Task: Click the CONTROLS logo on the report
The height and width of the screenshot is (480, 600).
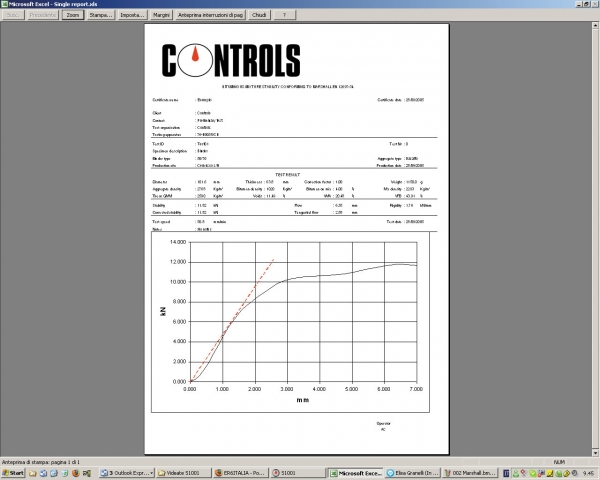Action: tap(231, 60)
